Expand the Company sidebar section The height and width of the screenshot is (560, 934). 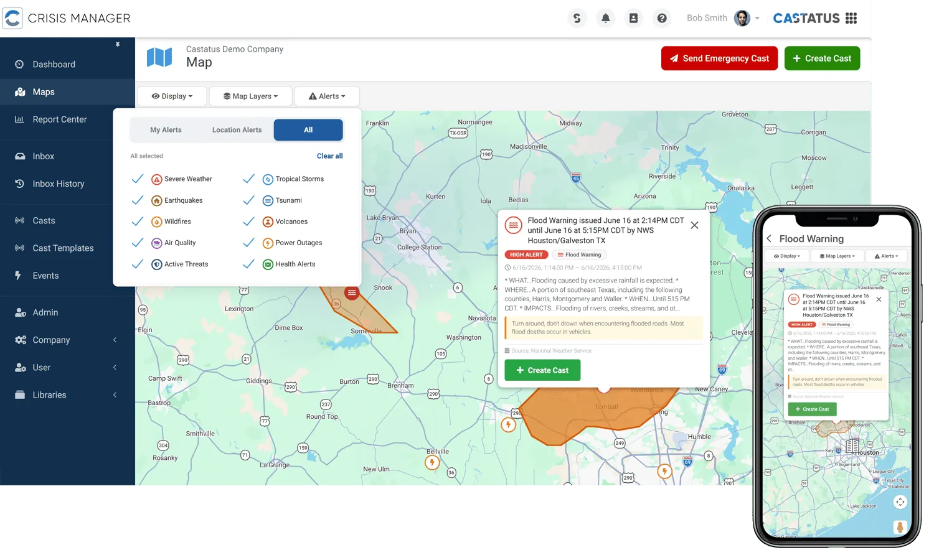click(x=67, y=340)
